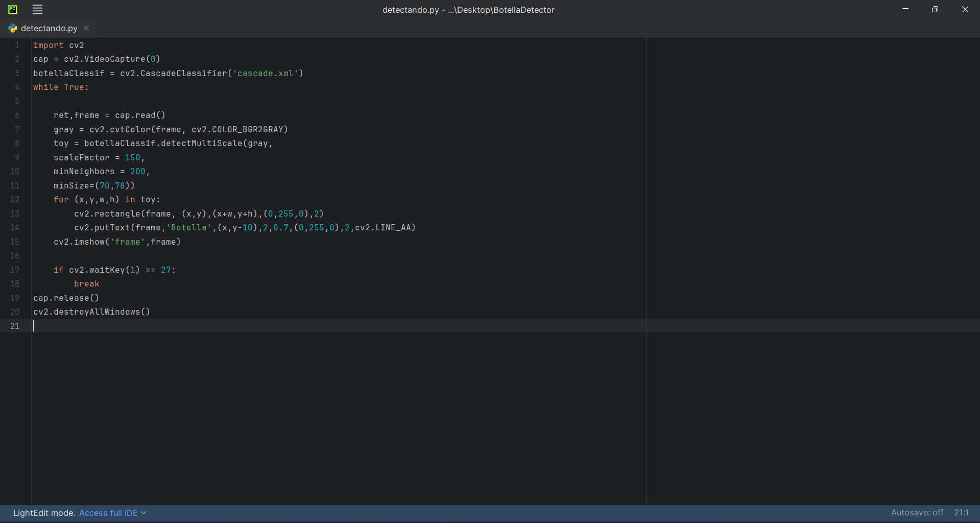Expand the Access full IDE dropdown arrow
This screenshot has height=523, width=980.
(144, 513)
